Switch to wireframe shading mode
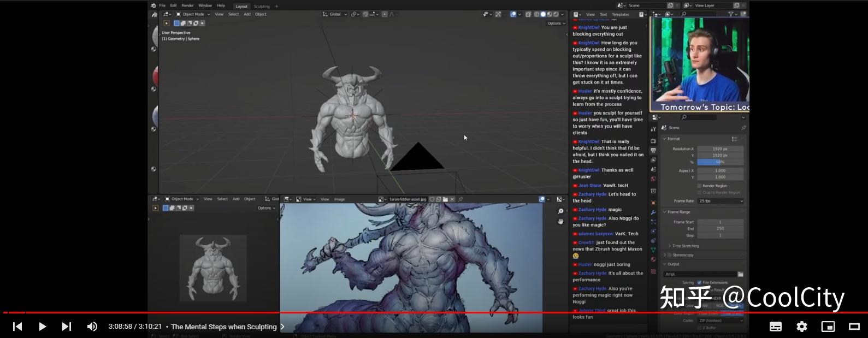868x338 pixels. pos(536,14)
